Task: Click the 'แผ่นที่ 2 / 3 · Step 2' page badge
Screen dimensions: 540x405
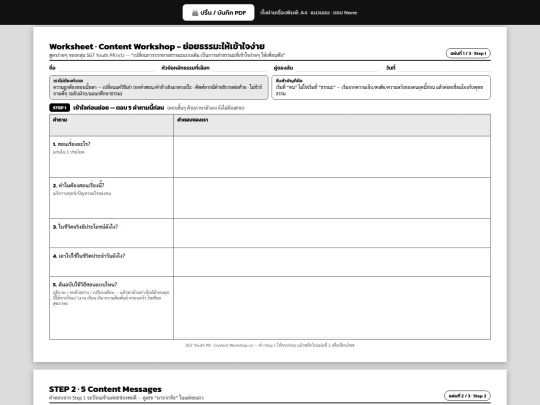Action: click(467, 396)
